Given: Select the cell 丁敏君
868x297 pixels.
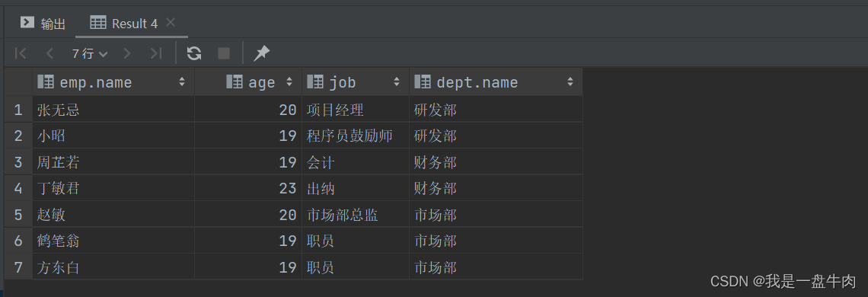Looking at the screenshot, I should tap(113, 188).
